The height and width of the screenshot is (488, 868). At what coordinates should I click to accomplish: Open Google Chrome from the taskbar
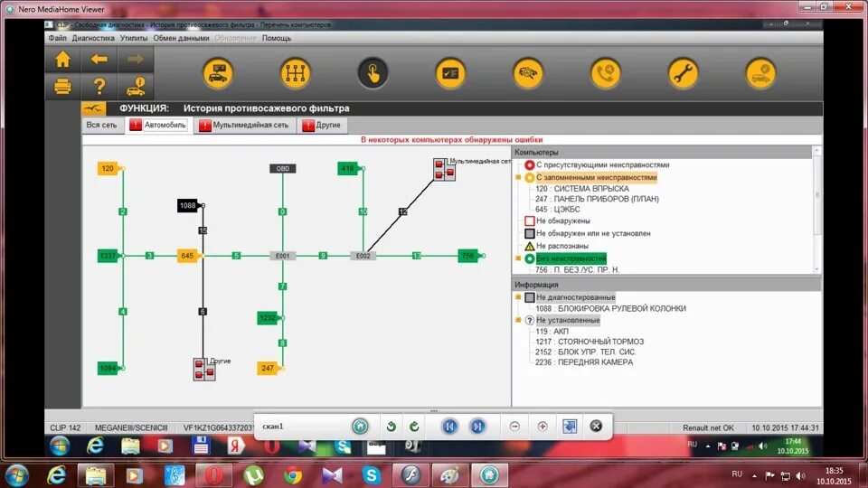(293, 475)
